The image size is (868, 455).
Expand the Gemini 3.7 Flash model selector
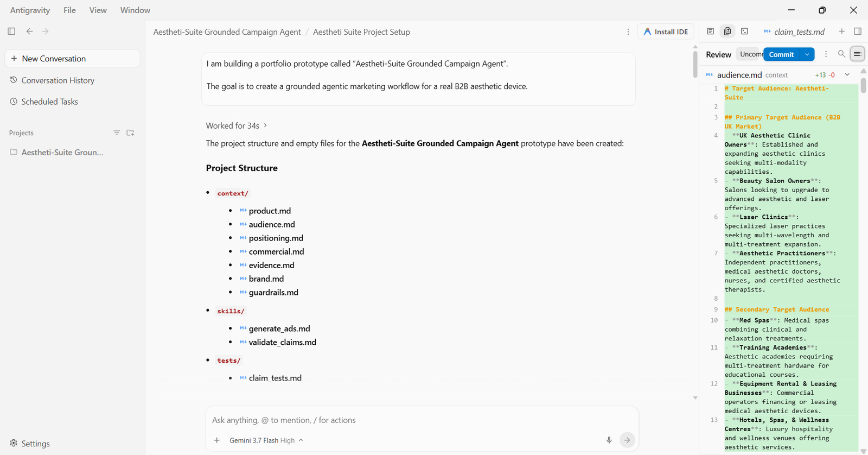pos(266,440)
